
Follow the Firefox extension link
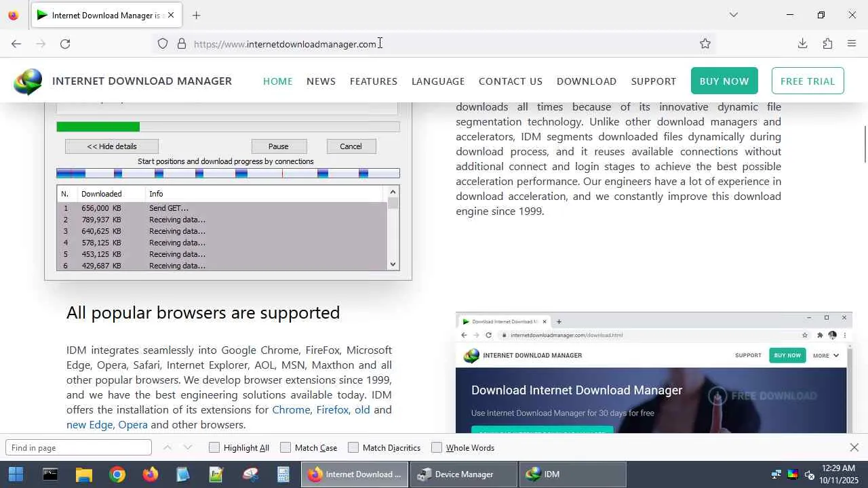click(332, 409)
